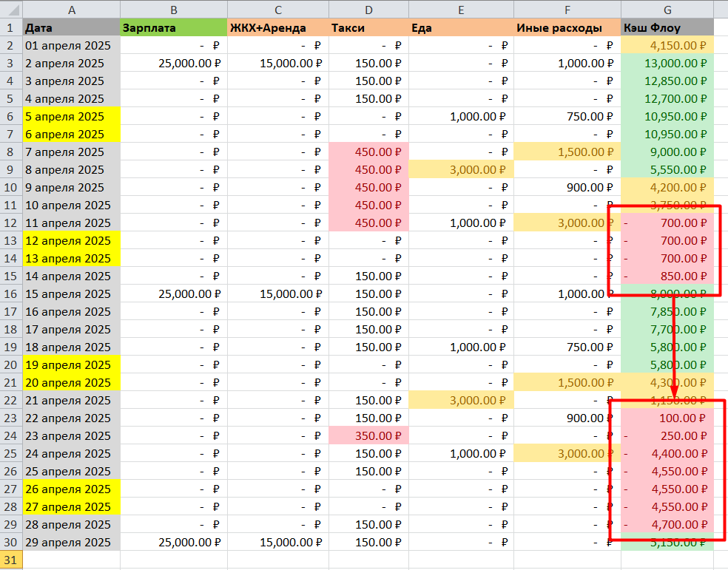Click other expenses 1,500.00 ₽ on 7 апреля
The height and width of the screenshot is (570, 728).
[x=567, y=152]
